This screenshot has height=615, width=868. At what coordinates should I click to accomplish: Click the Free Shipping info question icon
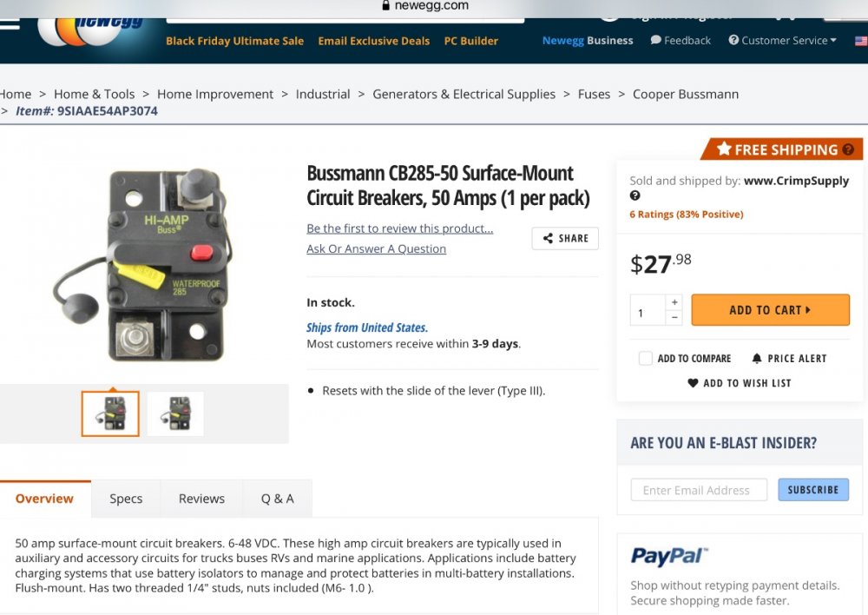[x=848, y=149]
